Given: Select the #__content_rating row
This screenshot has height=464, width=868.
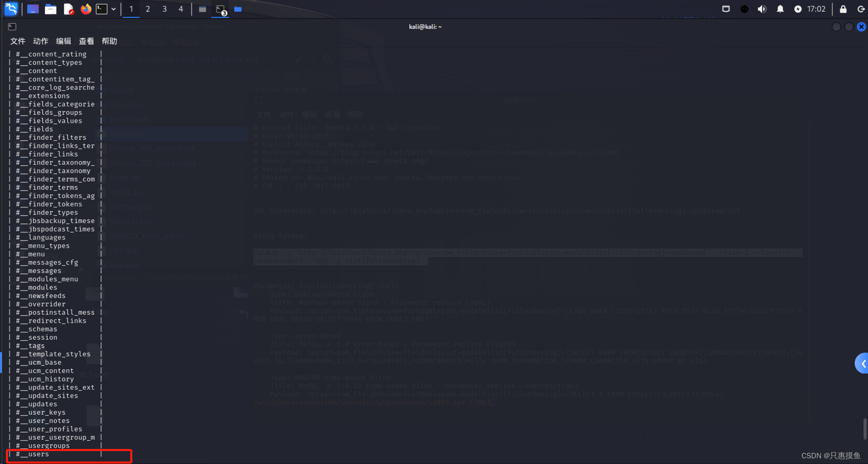Looking at the screenshot, I should [x=56, y=54].
